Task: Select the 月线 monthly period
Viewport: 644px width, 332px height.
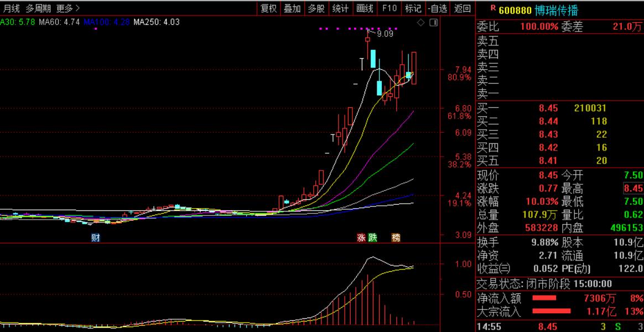Action: pos(11,8)
